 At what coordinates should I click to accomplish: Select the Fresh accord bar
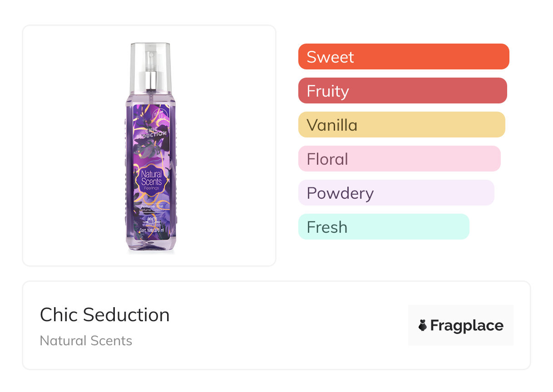(x=383, y=227)
